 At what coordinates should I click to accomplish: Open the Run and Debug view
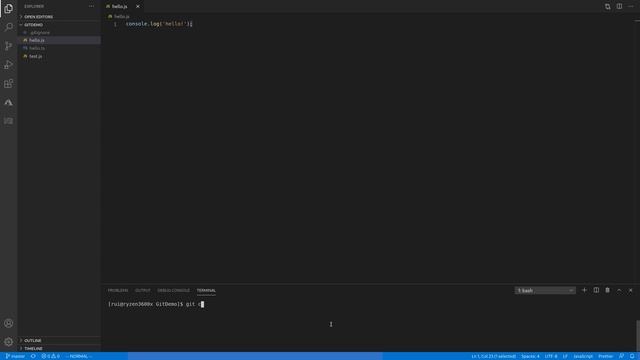click(x=9, y=64)
